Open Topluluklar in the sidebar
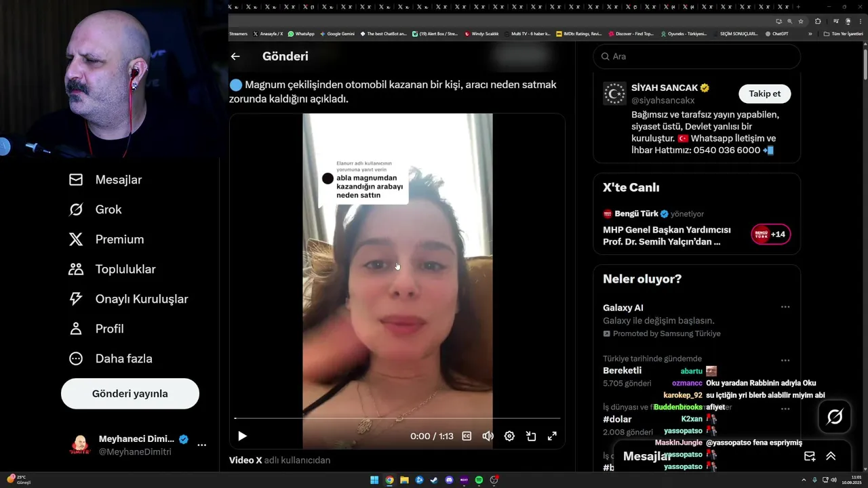This screenshot has height=488, width=868. point(112,269)
